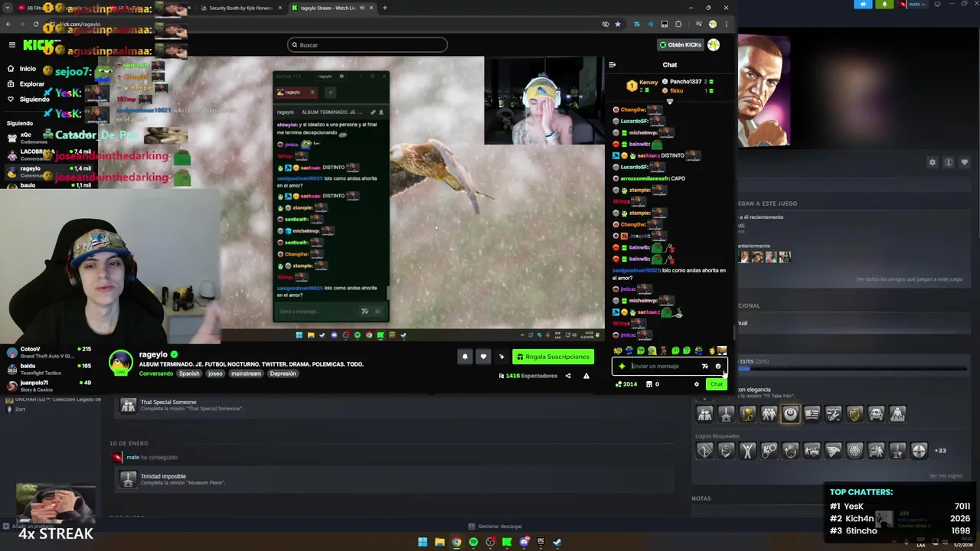This screenshot has width=980, height=551.
Task: Click the Spanish language tag
Action: pyautogui.click(x=189, y=373)
